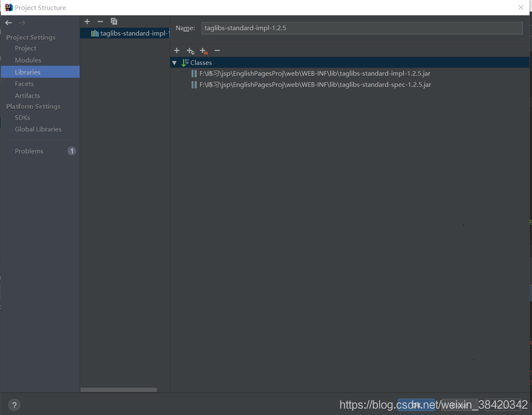Remove the selected library
Viewport: 532px width, 415px height.
[x=100, y=21]
